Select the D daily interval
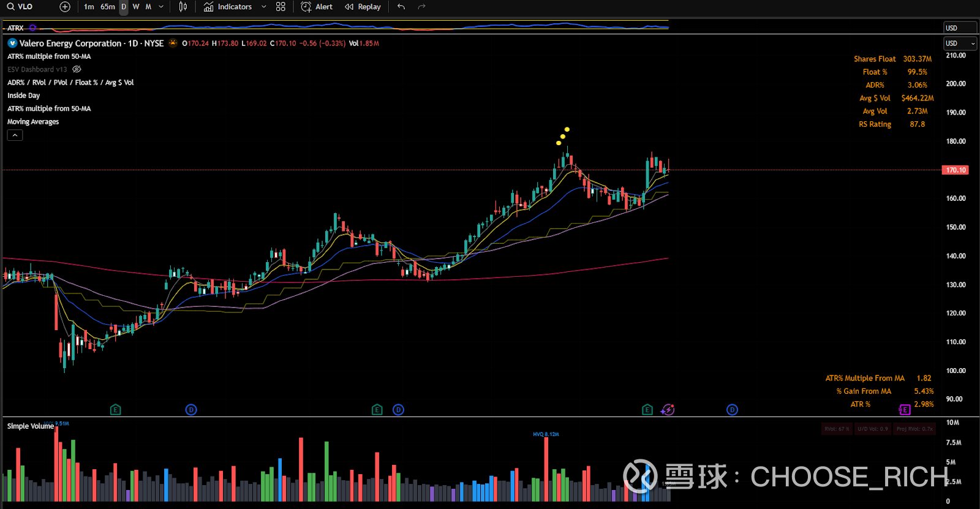The height and width of the screenshot is (509, 980). pos(124,7)
